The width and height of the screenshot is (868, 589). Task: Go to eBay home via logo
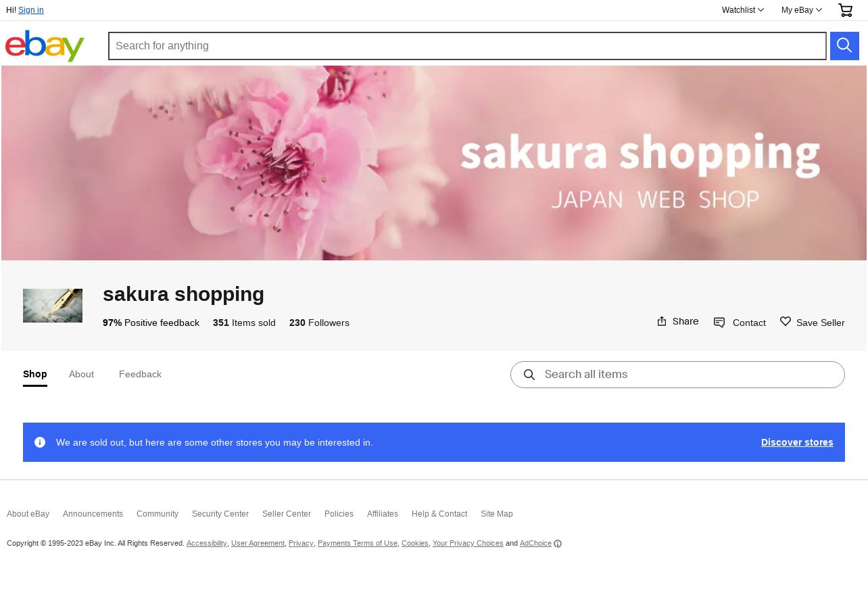tap(45, 46)
